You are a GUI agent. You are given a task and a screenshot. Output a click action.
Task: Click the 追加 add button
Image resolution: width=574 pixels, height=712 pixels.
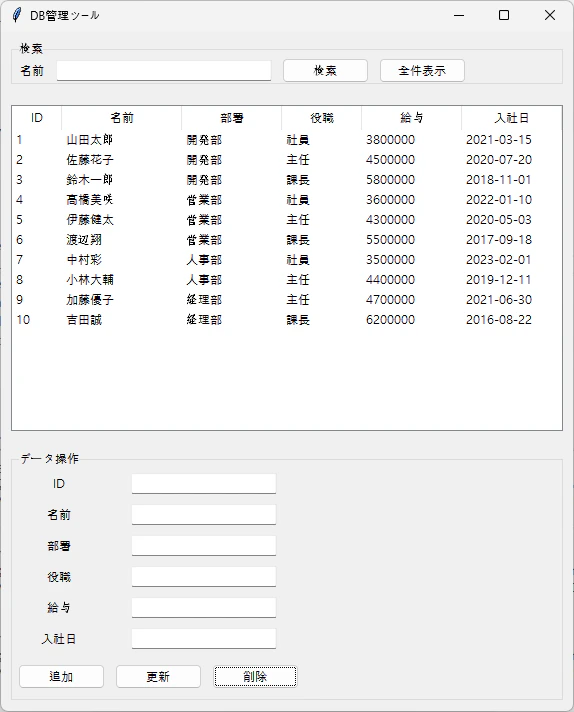coord(61,677)
